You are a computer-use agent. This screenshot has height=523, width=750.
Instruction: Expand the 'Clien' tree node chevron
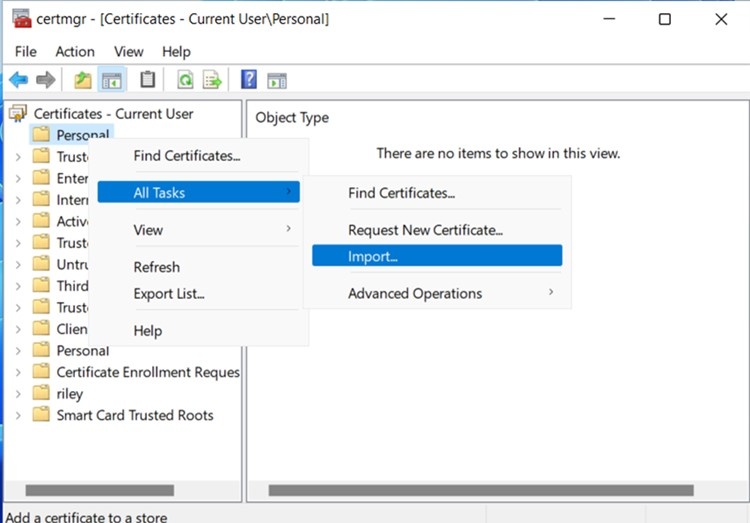[x=18, y=329]
